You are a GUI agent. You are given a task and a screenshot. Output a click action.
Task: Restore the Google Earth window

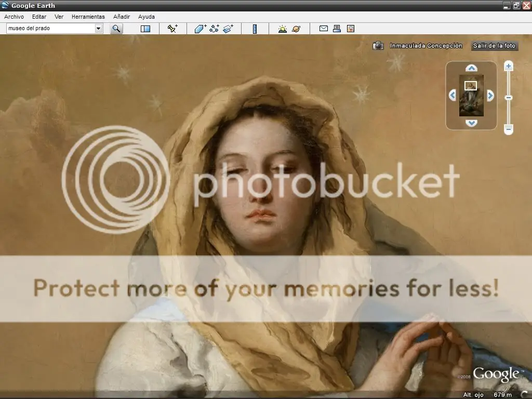click(516, 5)
